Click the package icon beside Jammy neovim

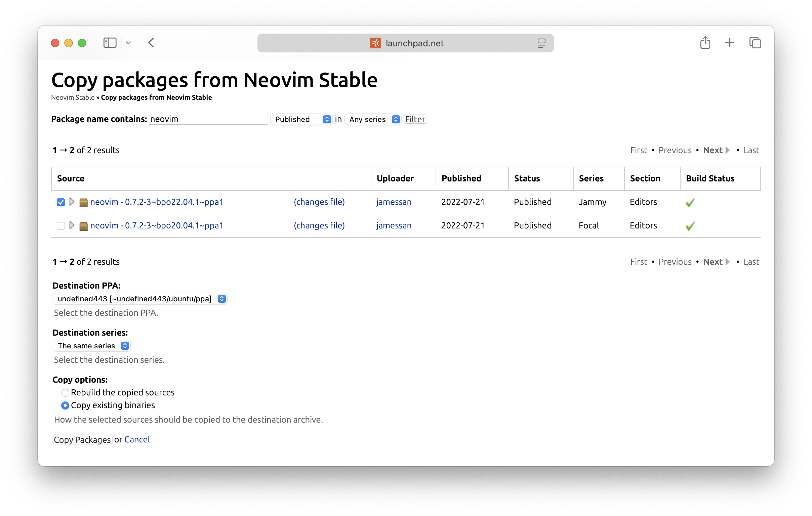tap(83, 203)
